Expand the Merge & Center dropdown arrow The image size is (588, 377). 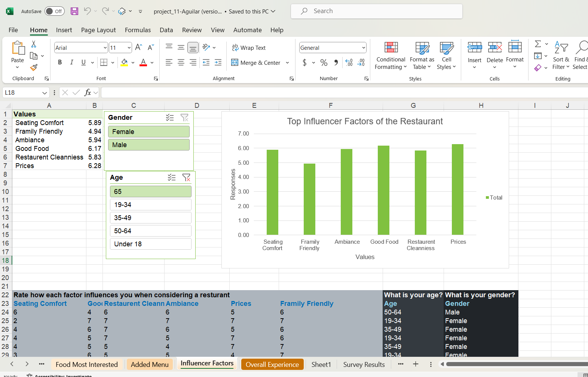[x=287, y=63]
